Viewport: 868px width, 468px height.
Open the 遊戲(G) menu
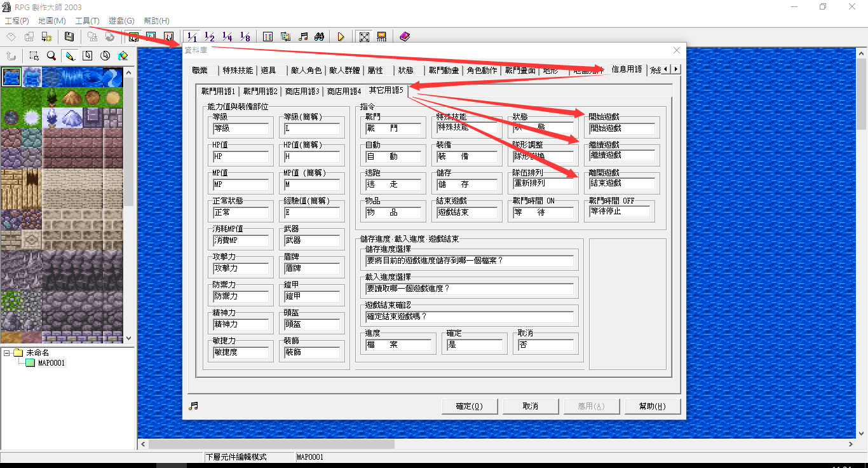pyautogui.click(x=121, y=21)
